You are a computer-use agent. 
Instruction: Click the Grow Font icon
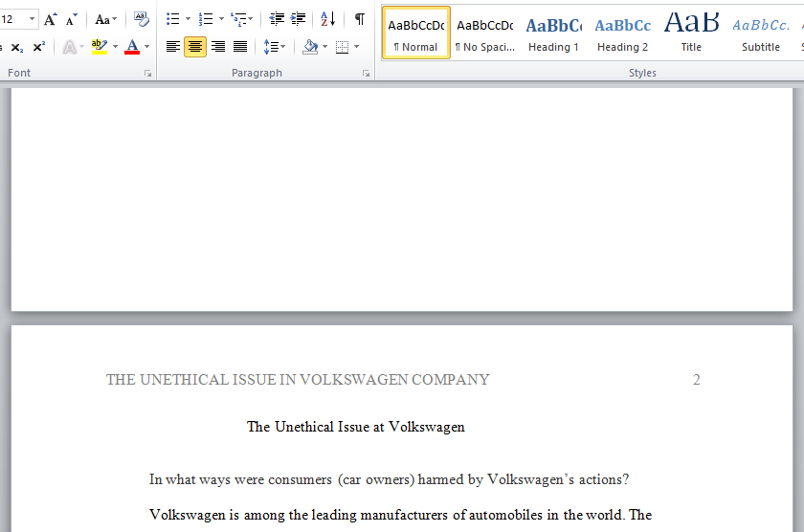tap(50, 19)
